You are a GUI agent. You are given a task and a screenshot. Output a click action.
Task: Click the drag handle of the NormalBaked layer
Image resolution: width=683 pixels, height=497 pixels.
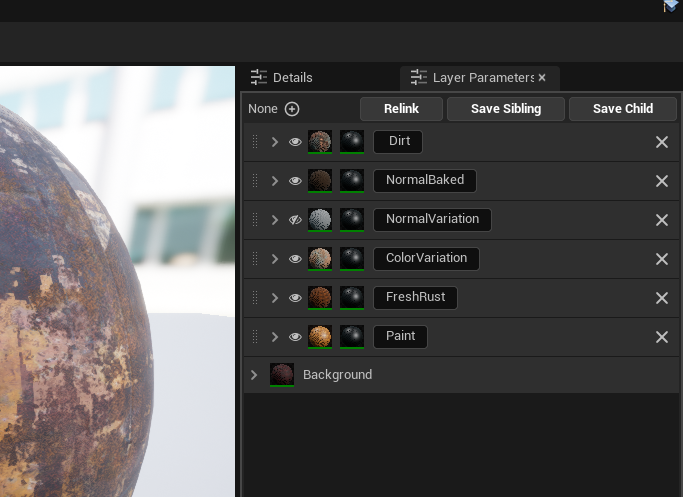click(x=255, y=181)
